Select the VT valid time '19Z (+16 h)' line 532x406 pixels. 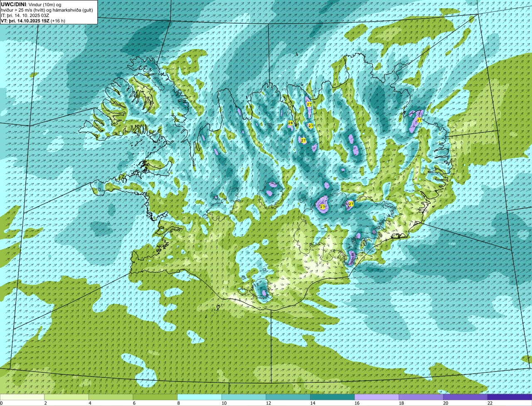(33, 20)
